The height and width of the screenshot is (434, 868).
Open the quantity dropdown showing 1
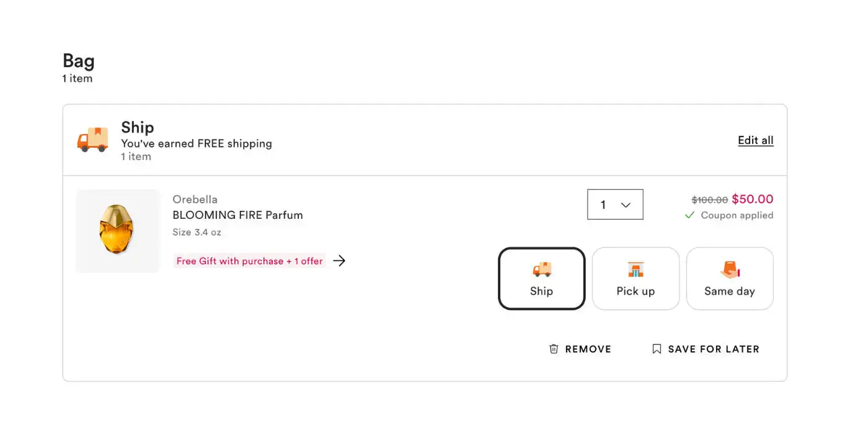coord(615,205)
